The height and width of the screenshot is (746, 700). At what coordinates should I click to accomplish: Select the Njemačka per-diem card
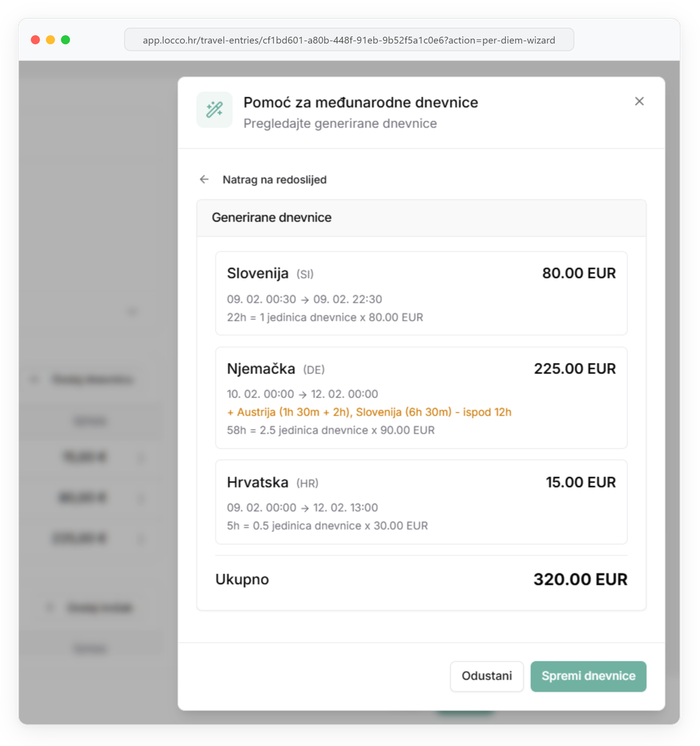[x=421, y=397]
